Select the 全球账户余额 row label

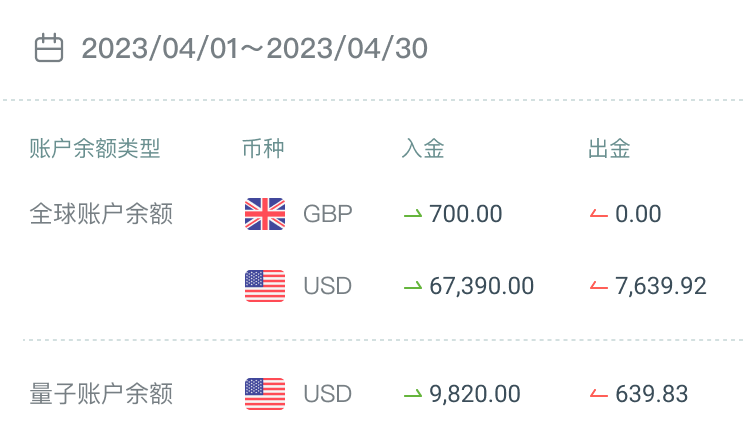(102, 214)
